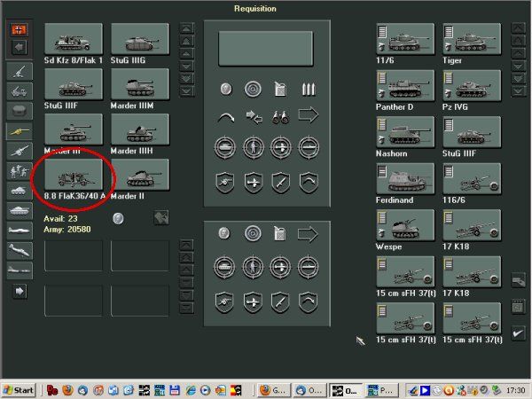This screenshot has width=532, height=399.
Task: Click the air attack crosshair, upper panel
Action: [280, 147]
